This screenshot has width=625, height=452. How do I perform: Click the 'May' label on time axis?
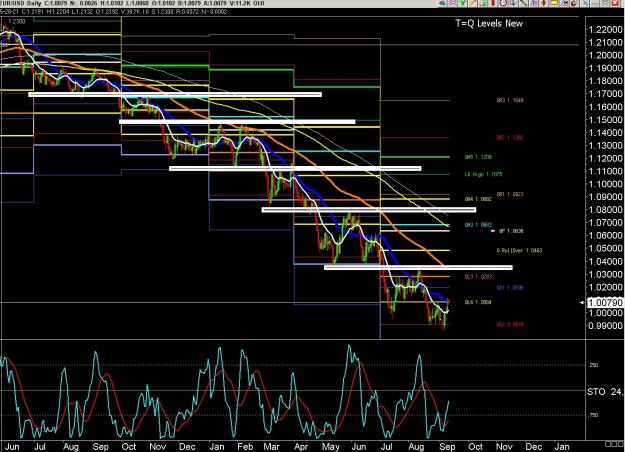point(330,447)
